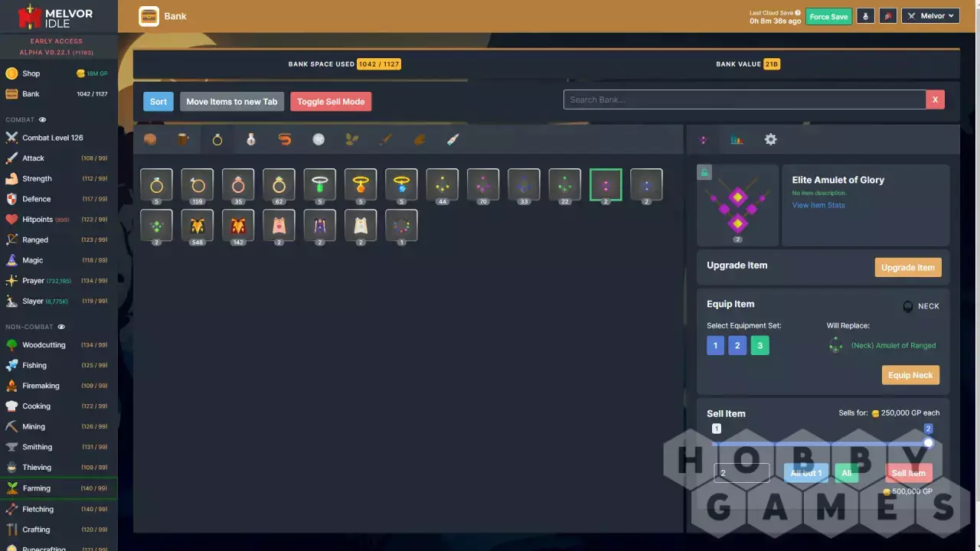
Task: Open the Shop page from the sidebar
Action: (31, 73)
